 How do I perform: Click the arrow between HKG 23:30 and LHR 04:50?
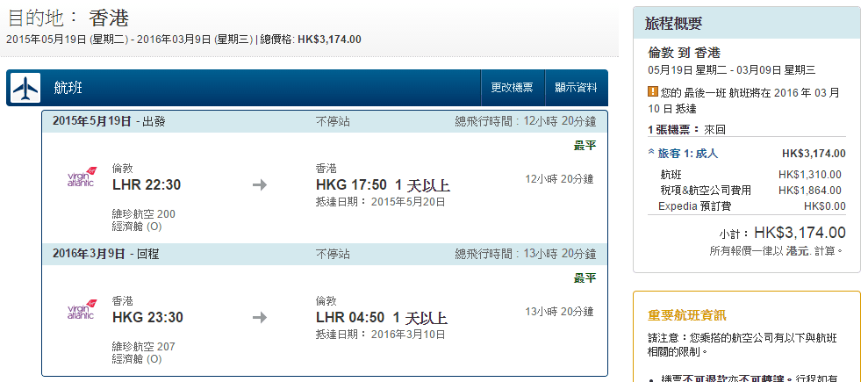259,318
